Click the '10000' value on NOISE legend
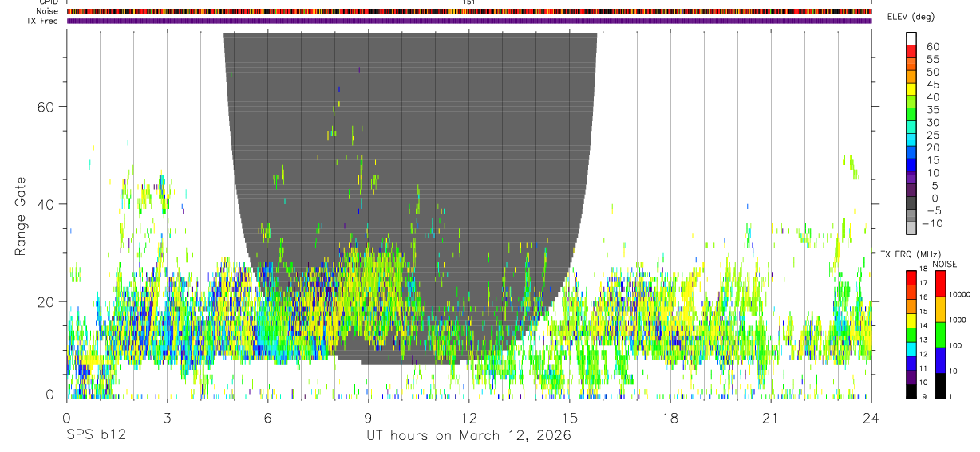 (960, 295)
